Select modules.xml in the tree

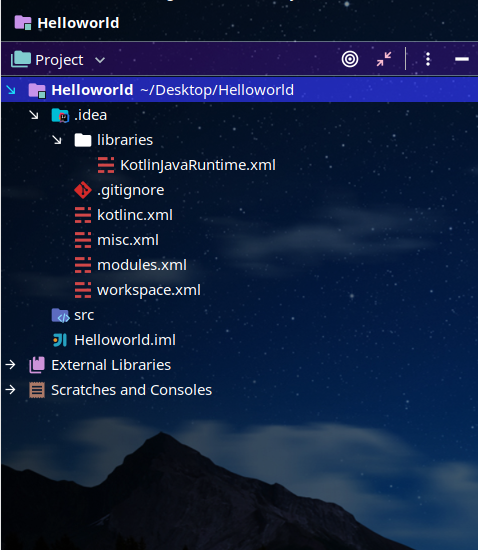click(x=142, y=265)
